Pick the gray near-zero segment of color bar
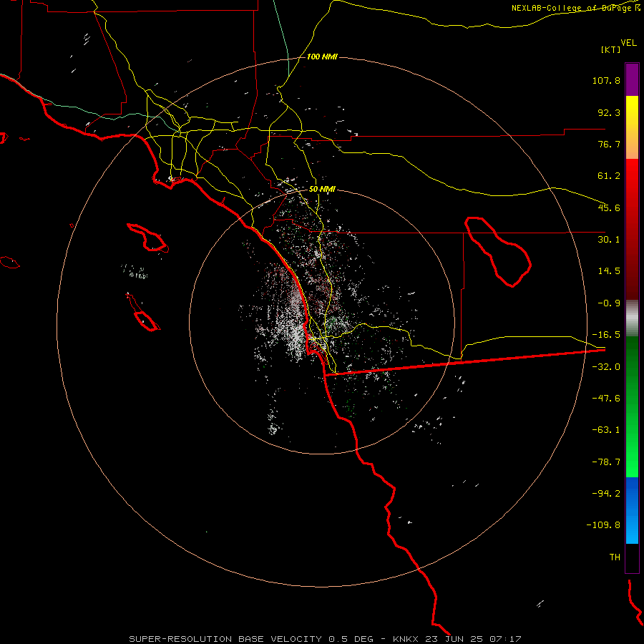Viewport: 644px width, 644px height. click(x=632, y=318)
